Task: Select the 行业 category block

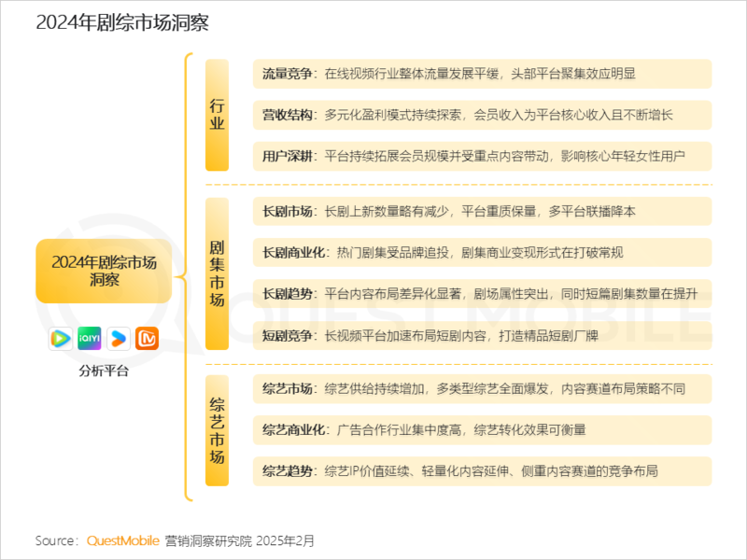Action: coord(217,116)
